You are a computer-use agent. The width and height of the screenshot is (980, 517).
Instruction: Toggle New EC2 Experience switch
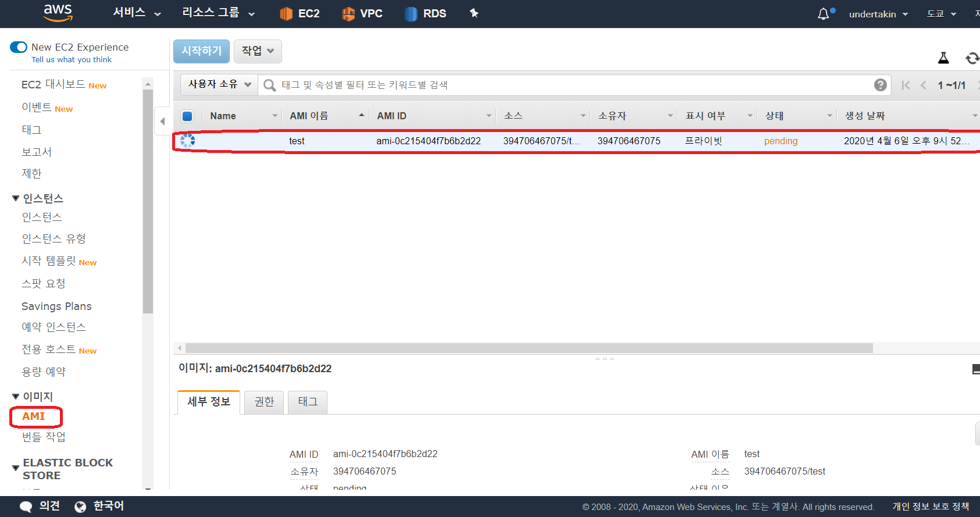pyautogui.click(x=19, y=47)
